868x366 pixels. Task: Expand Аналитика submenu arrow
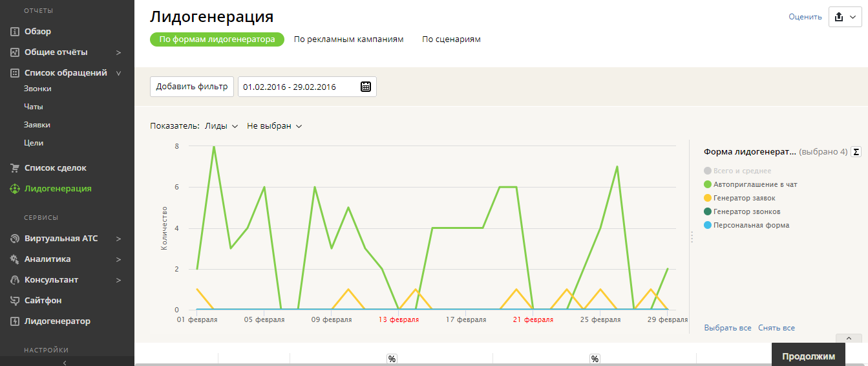118,259
